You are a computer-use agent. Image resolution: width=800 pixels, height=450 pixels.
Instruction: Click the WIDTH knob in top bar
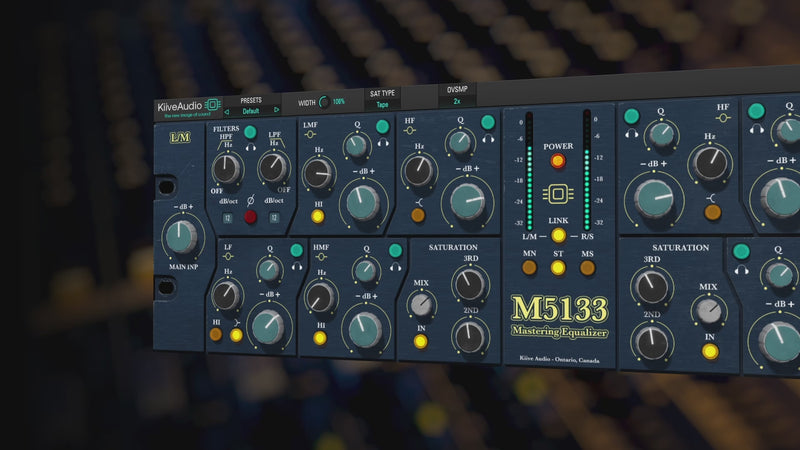click(x=323, y=102)
